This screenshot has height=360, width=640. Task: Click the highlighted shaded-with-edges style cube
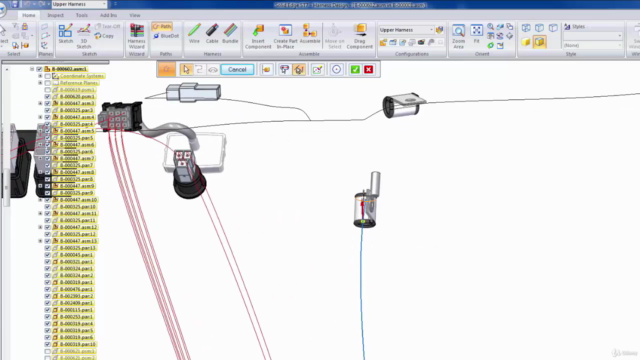(539, 42)
